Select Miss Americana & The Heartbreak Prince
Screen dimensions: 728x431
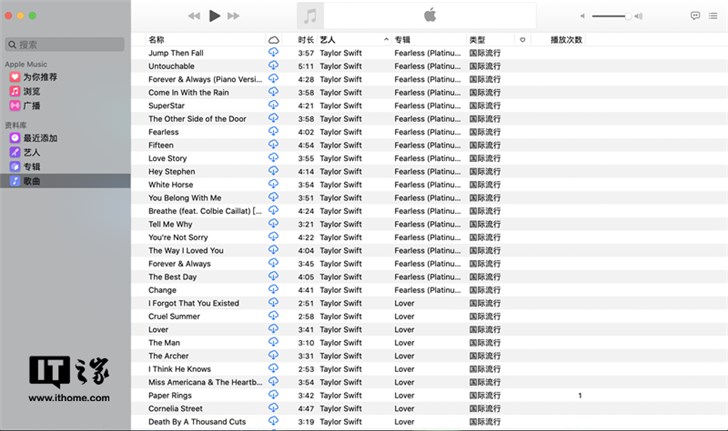[205, 382]
